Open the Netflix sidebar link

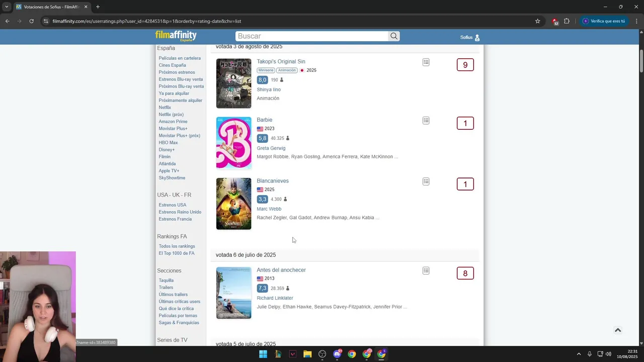pyautogui.click(x=165, y=108)
